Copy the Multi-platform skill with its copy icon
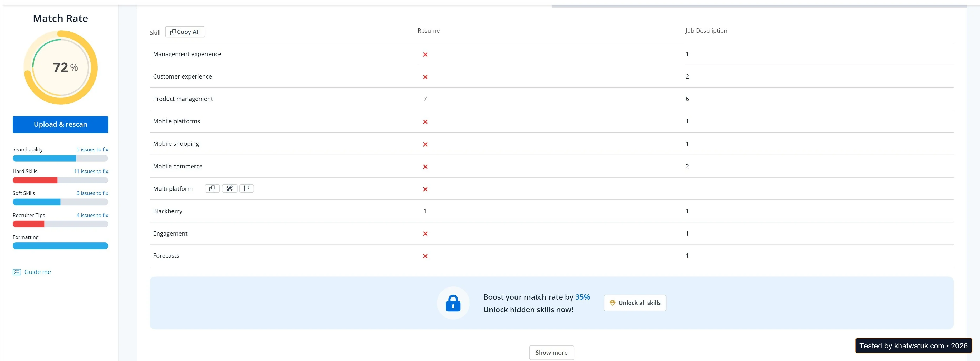Viewport: 980px width, 361px height. [x=212, y=188]
